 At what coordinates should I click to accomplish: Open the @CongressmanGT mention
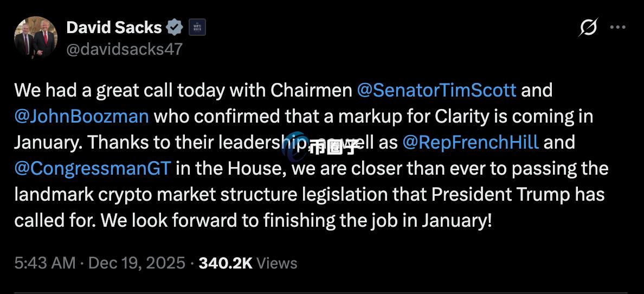pyautogui.click(x=92, y=168)
